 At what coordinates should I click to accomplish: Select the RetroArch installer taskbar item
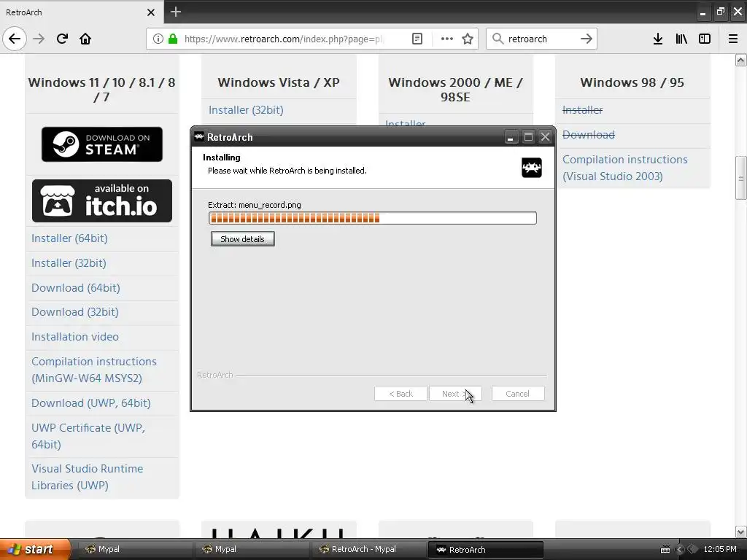tap(485, 549)
